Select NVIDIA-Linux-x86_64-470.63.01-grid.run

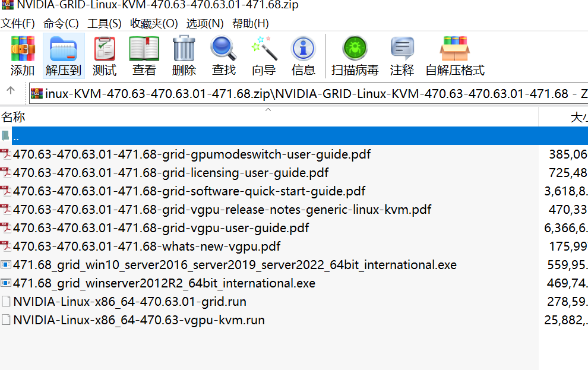tap(129, 301)
